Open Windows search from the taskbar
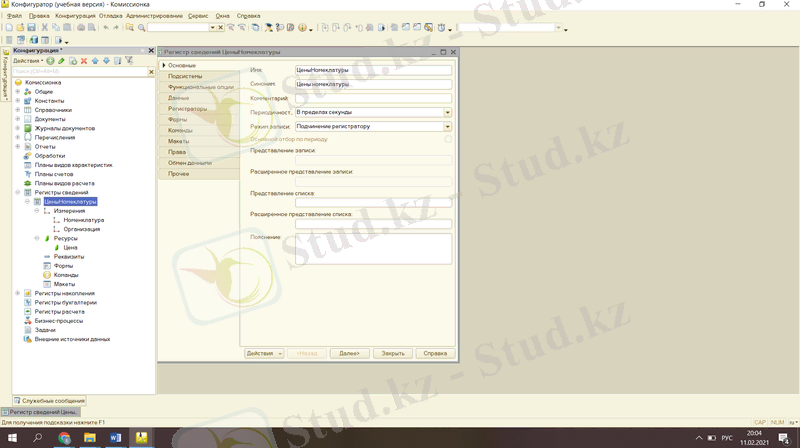The width and height of the screenshot is (800, 448). pos(38,437)
